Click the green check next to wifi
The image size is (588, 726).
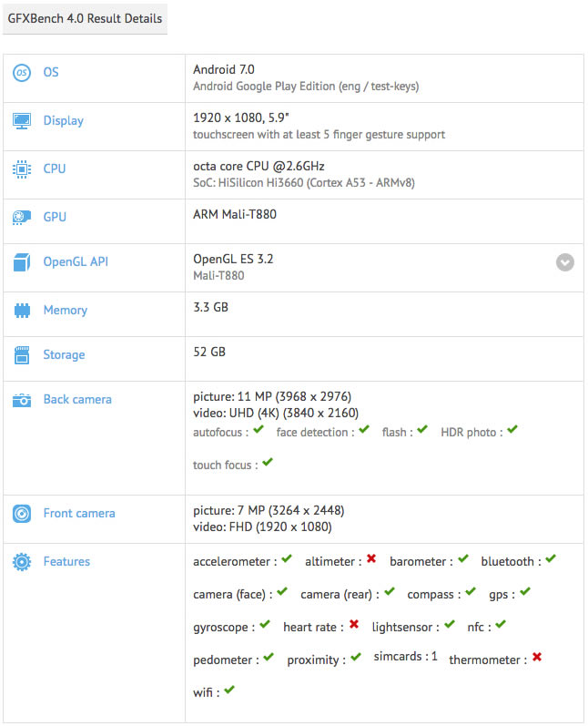pyautogui.click(x=229, y=690)
